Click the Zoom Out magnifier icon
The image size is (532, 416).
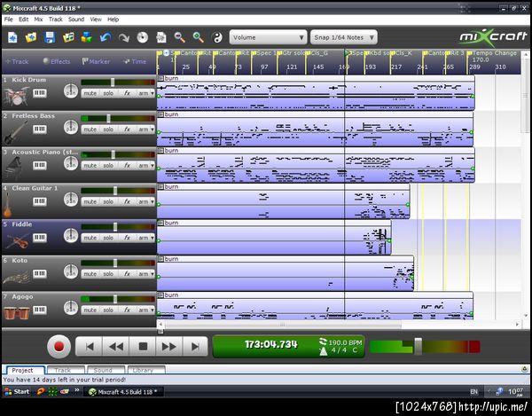click(x=179, y=37)
